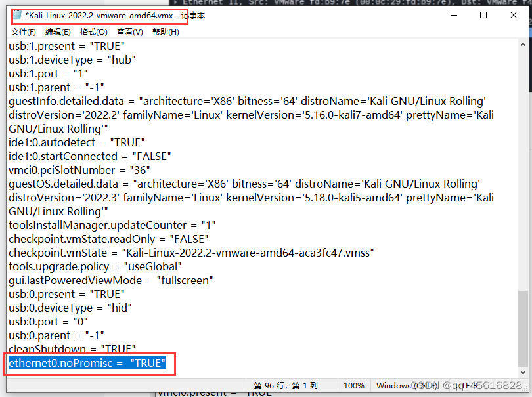Click the ide1:0.autodetect = "TRUE" line

click(77, 143)
